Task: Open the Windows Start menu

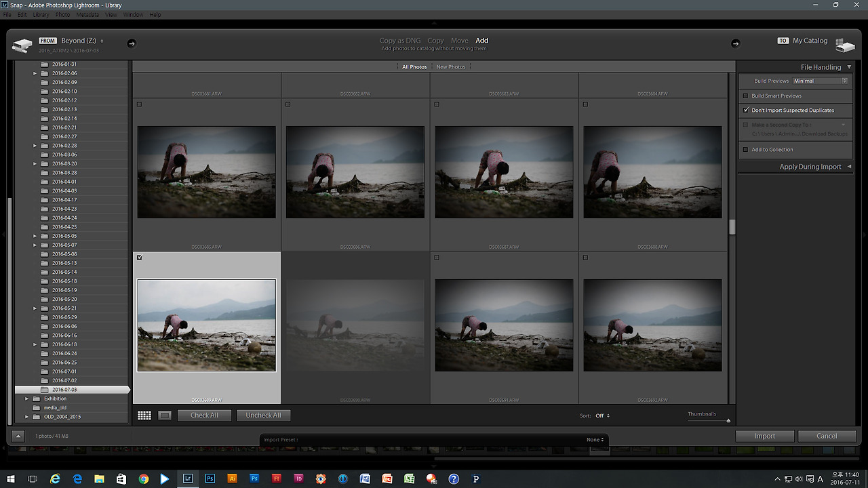Action: 11,479
